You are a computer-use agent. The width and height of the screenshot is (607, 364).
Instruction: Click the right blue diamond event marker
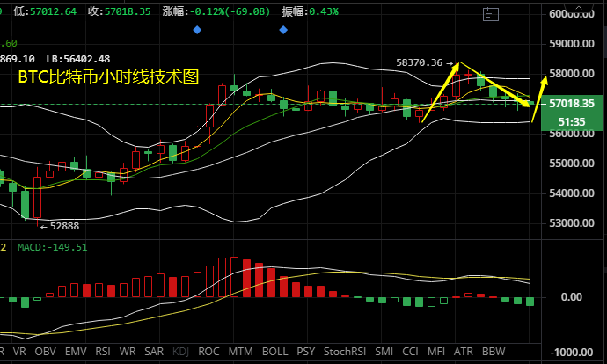[283, 30]
